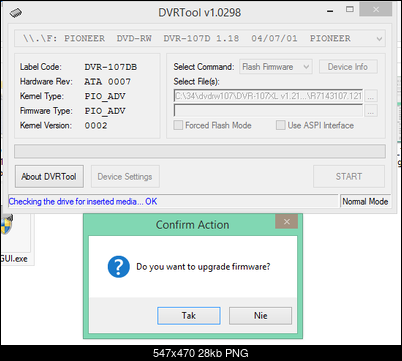This screenshot has width=402, height=361.
Task: Minimize the DVRTool window
Action: click(x=330, y=11)
